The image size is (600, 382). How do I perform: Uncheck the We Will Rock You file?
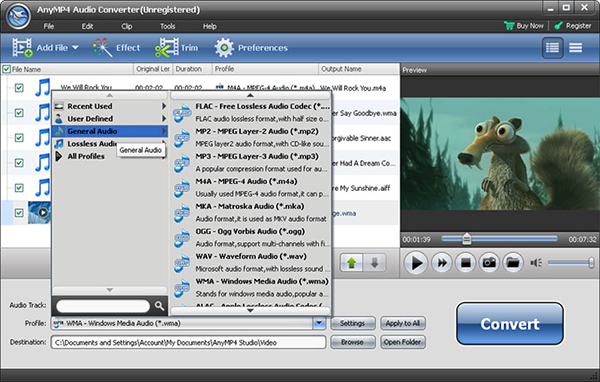(x=19, y=88)
